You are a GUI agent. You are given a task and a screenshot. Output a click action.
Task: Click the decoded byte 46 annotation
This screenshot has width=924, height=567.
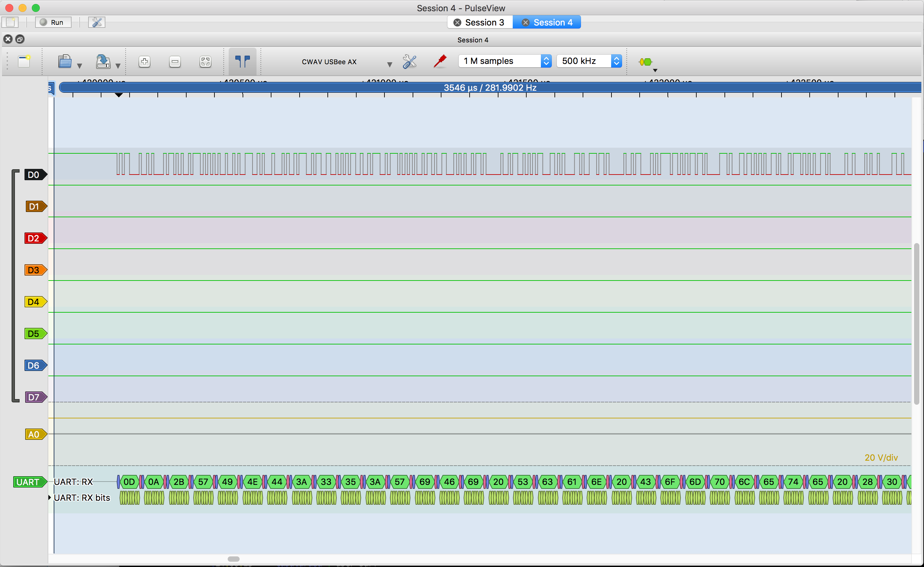pyautogui.click(x=449, y=482)
